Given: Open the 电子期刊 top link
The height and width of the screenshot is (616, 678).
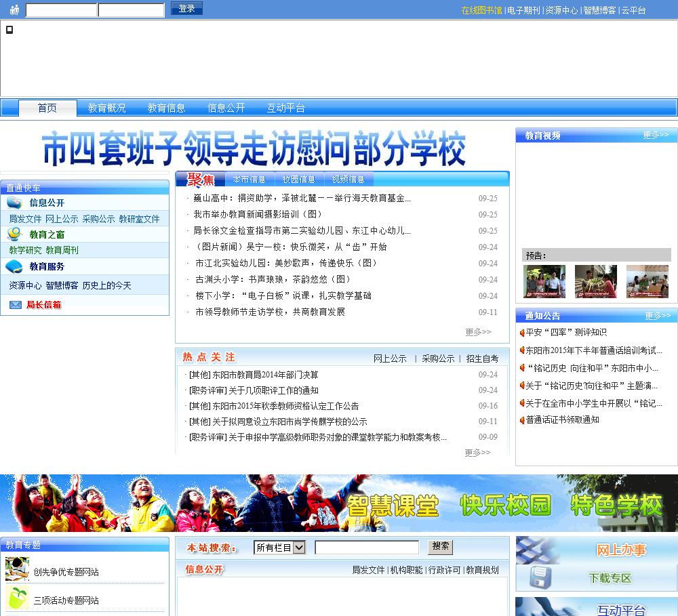Looking at the screenshot, I should tap(523, 10).
